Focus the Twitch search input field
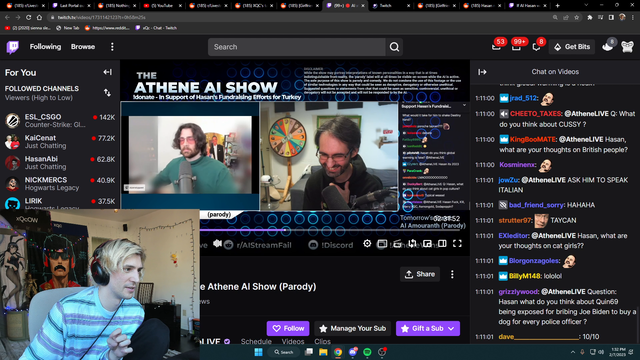 [x=297, y=47]
